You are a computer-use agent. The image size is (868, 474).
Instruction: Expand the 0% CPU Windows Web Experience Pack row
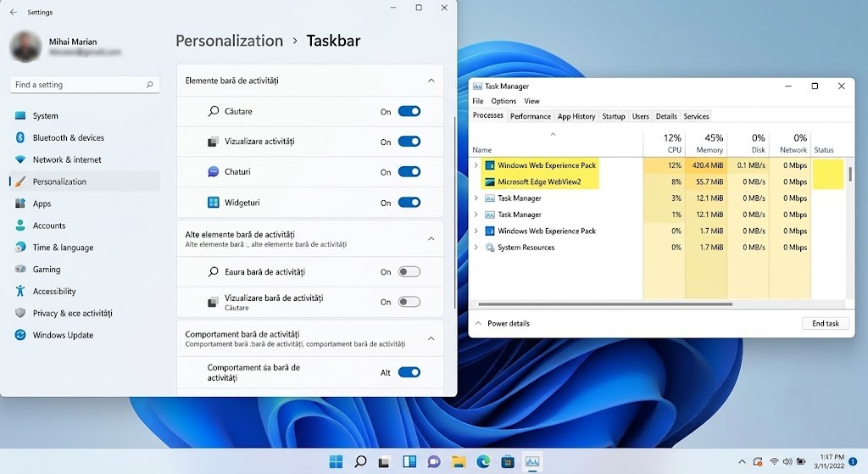(476, 231)
